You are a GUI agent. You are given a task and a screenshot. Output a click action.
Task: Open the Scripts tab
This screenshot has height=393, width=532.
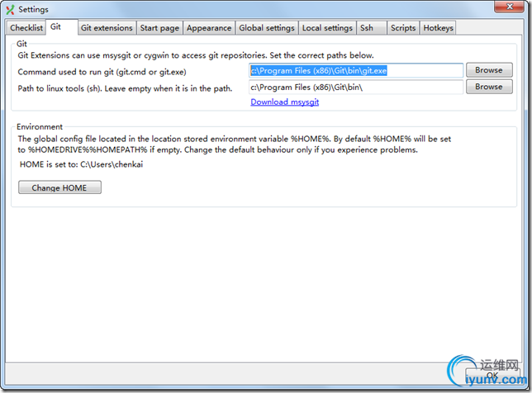click(x=403, y=28)
